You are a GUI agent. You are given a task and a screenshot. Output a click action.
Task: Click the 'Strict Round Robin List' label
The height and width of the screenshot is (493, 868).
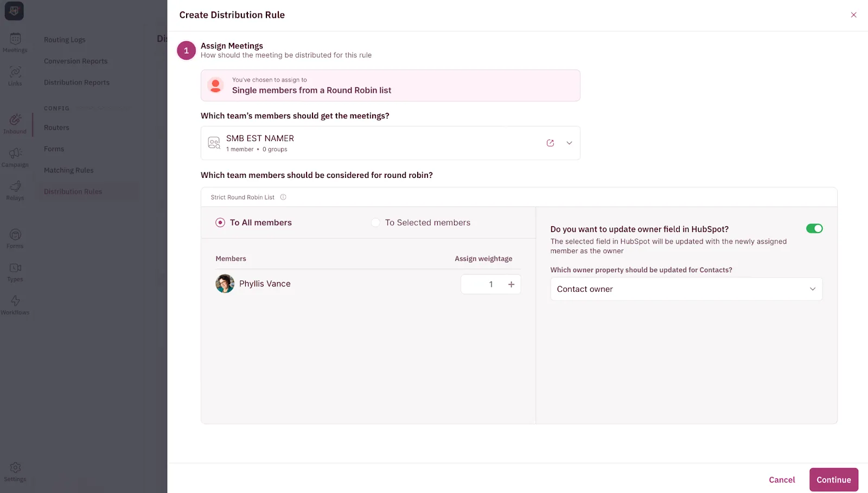click(242, 197)
